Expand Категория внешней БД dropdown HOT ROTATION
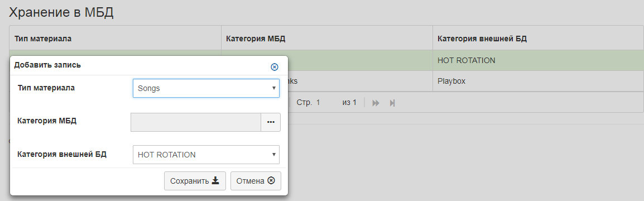The image size is (644, 201). [x=206, y=155]
